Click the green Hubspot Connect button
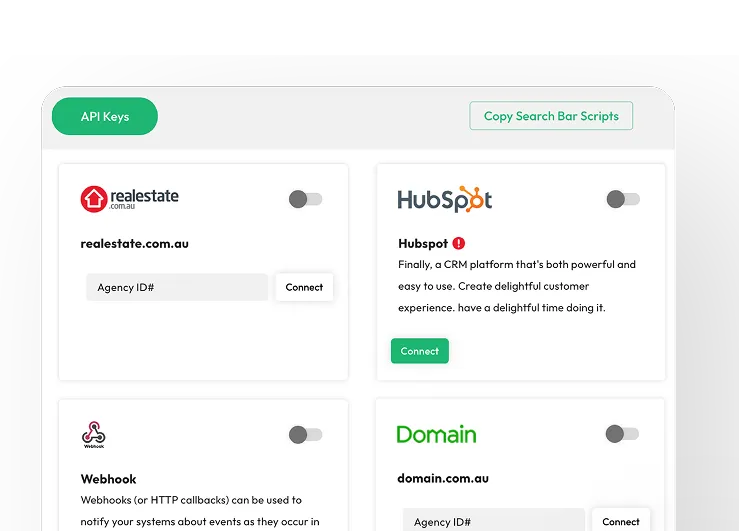The height and width of the screenshot is (531, 739). [420, 351]
